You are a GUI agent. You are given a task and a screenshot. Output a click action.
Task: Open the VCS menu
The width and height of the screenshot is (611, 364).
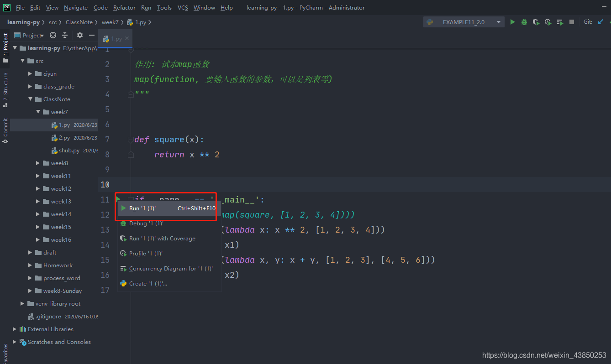pos(183,7)
